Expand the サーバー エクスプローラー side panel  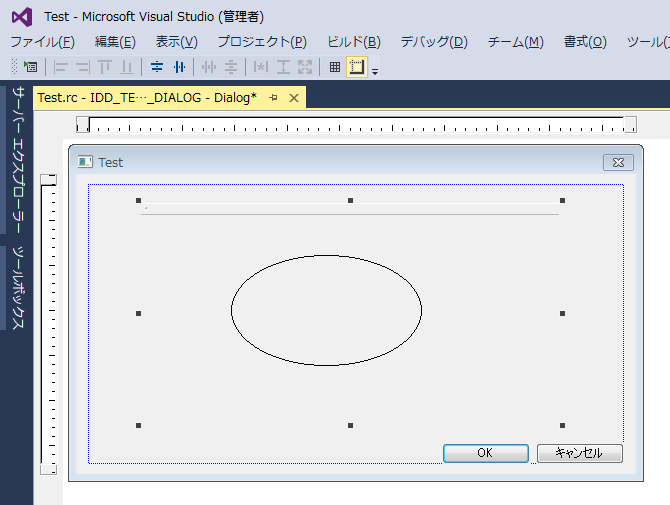pyautogui.click(x=18, y=160)
